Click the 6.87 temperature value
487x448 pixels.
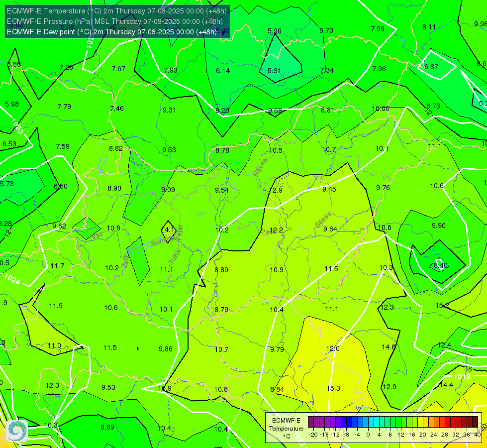431,67
